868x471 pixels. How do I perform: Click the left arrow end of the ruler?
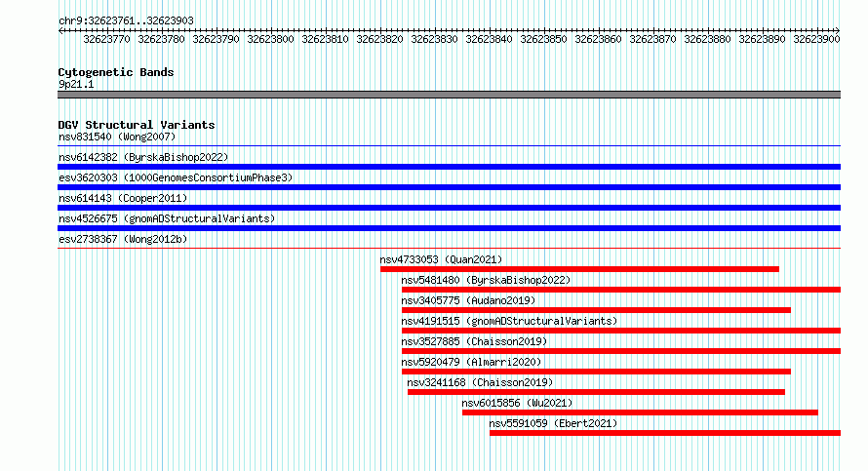(x=60, y=31)
